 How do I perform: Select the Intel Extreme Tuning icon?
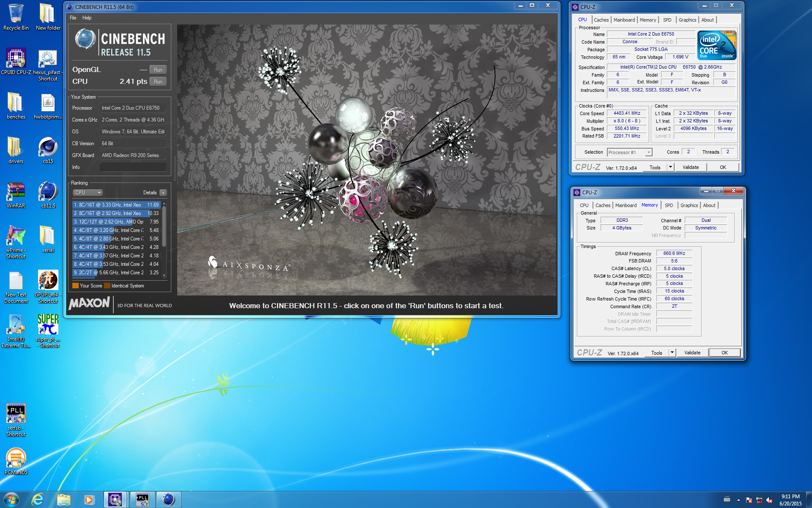(x=16, y=331)
